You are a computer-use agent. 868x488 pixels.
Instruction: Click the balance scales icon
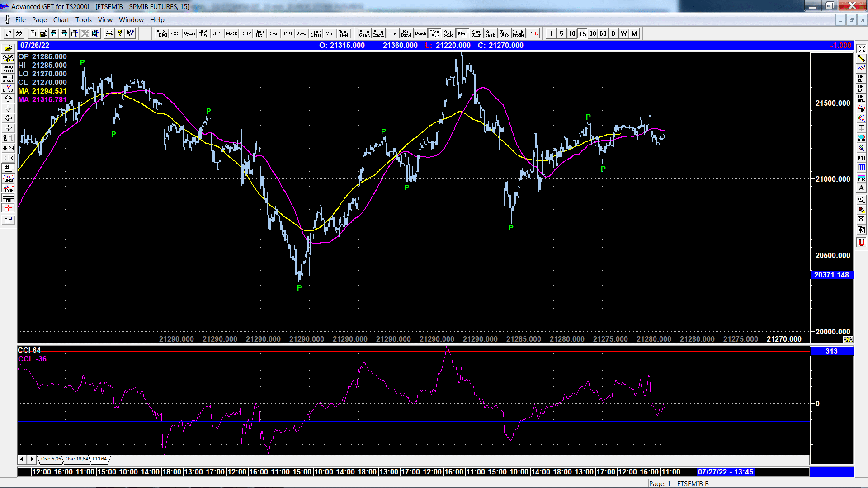[8, 58]
